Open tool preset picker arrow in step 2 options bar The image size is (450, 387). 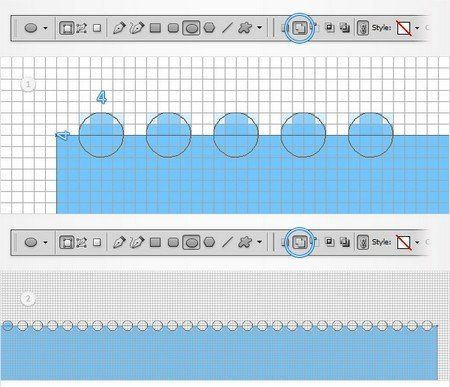[45, 243]
